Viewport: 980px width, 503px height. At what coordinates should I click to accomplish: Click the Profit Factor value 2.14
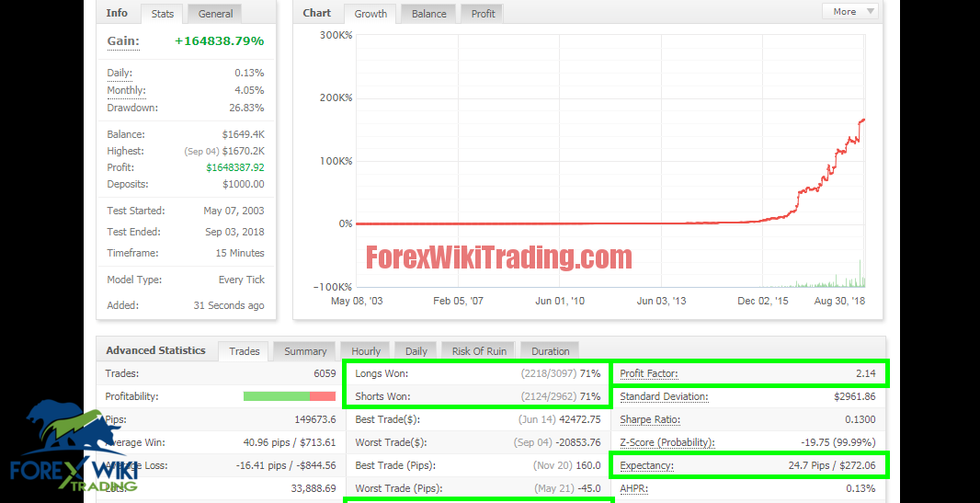(x=866, y=374)
